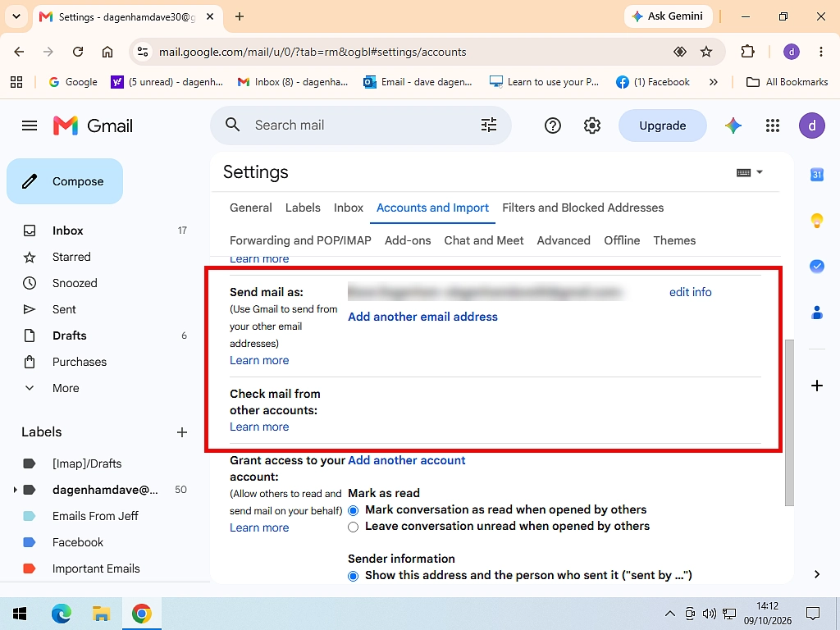840x630 pixels.
Task: Get add-ons with the side panel plus icon
Action: pos(817,386)
